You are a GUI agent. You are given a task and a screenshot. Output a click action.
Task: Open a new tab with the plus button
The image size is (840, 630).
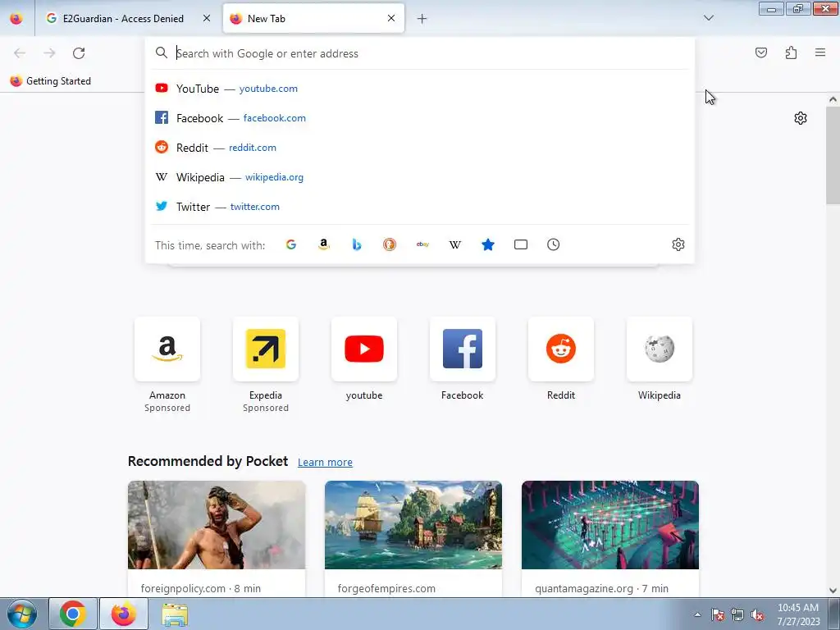pos(422,19)
